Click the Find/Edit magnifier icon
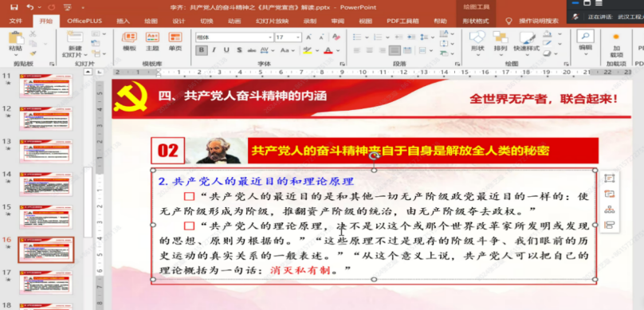The height and width of the screenshot is (310, 644). (x=585, y=37)
